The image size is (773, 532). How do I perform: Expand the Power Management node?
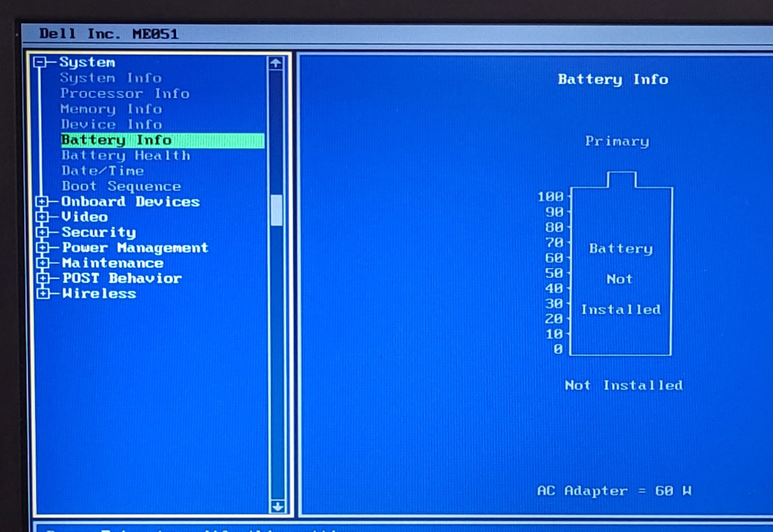[x=43, y=248]
